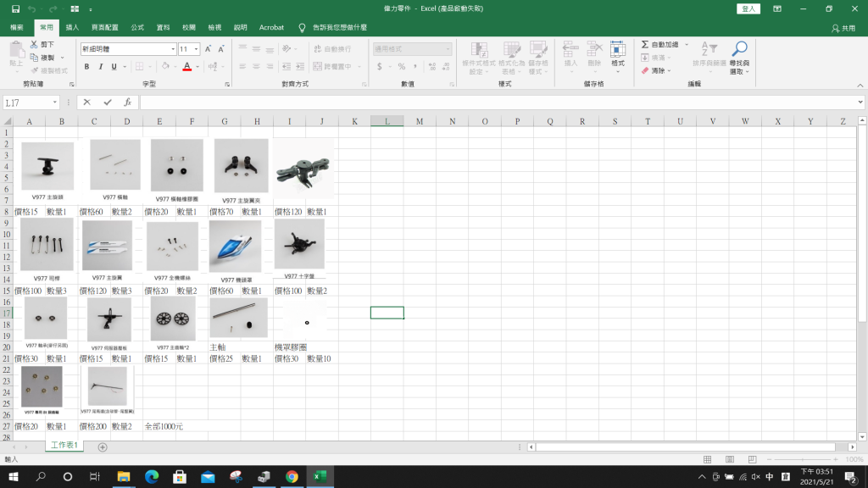Click Select All corner triangle
Screen dimensions: 868x488
coord(7,121)
